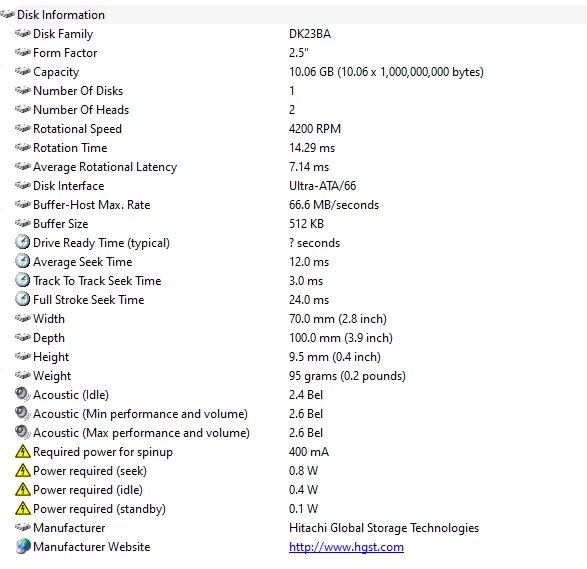Select the 100.0 mm (3.9 inch) depth value
587x569 pixels.
341,338
